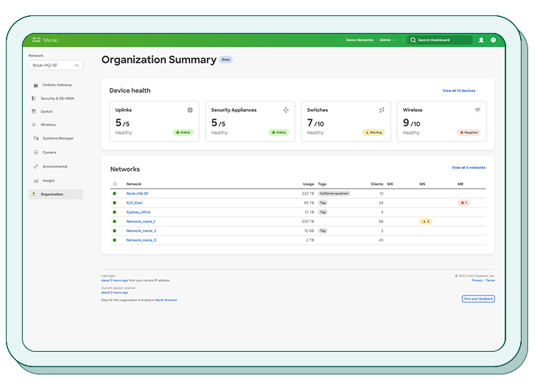534x392 pixels.
Task: Click the North America hosting link
Action: tap(166, 300)
